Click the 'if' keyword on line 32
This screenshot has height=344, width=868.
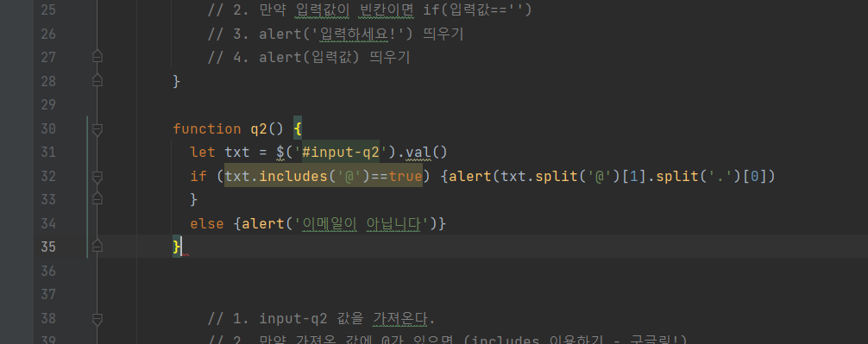click(x=198, y=177)
